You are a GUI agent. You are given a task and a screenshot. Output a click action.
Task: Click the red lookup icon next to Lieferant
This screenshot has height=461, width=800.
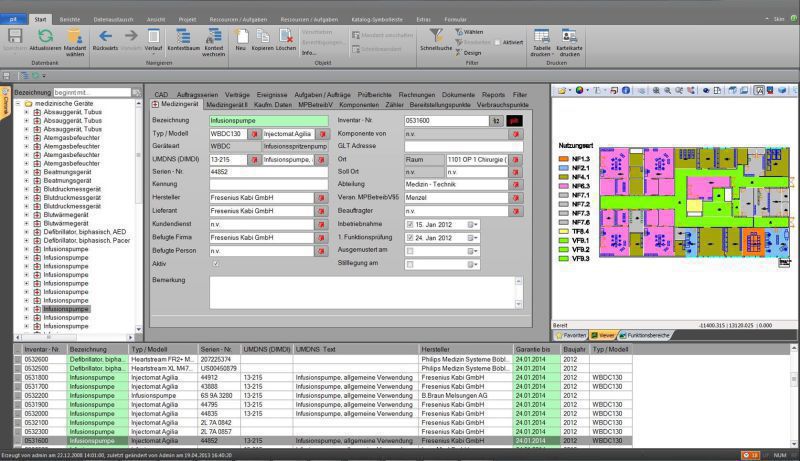tap(321, 211)
